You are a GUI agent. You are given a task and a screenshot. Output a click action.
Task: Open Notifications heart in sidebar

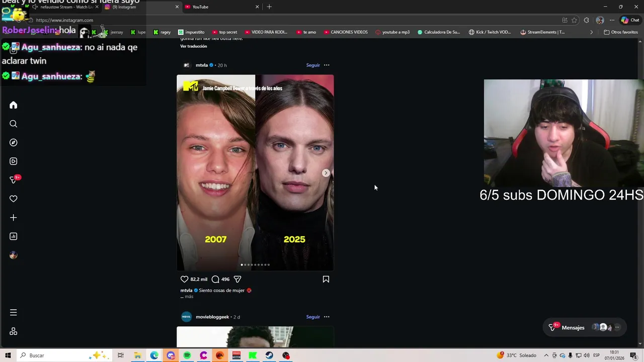14,199
